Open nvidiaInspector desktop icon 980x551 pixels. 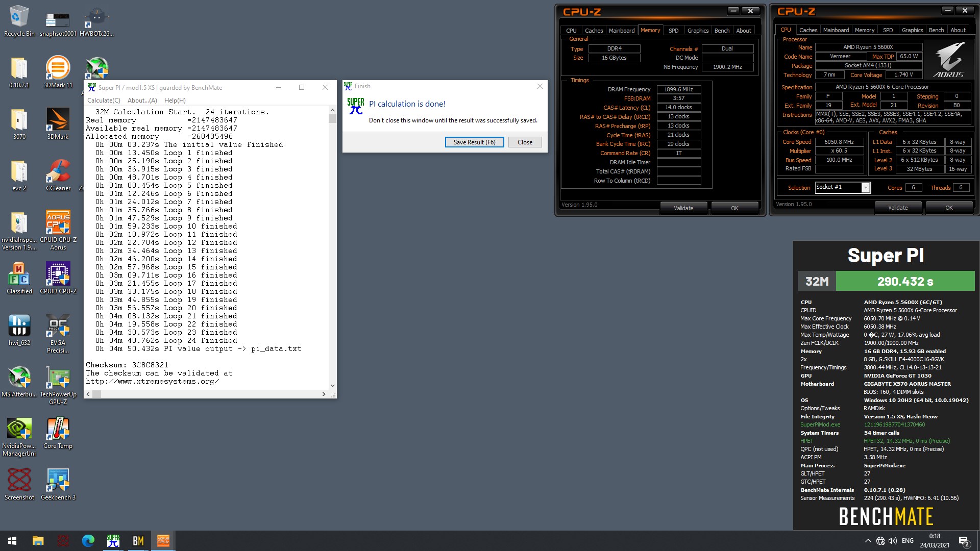[19, 231]
